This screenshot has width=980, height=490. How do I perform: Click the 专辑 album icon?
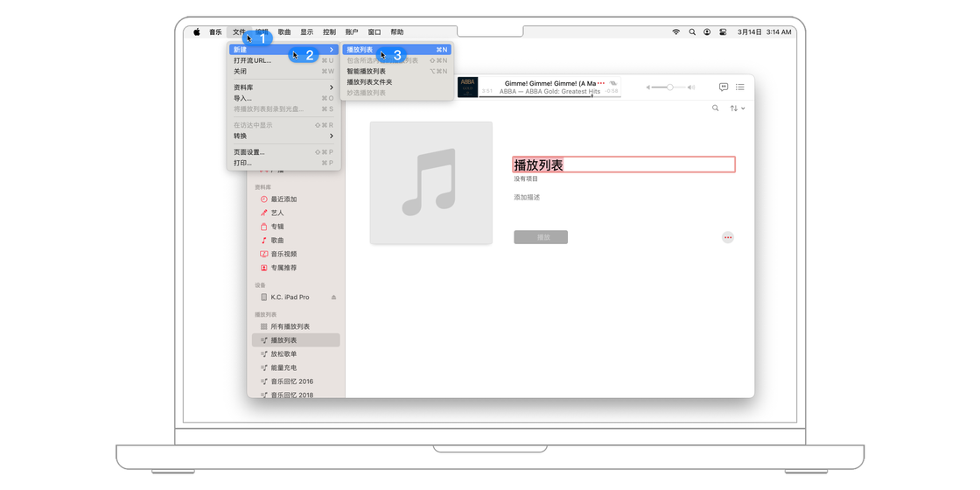[x=263, y=227]
